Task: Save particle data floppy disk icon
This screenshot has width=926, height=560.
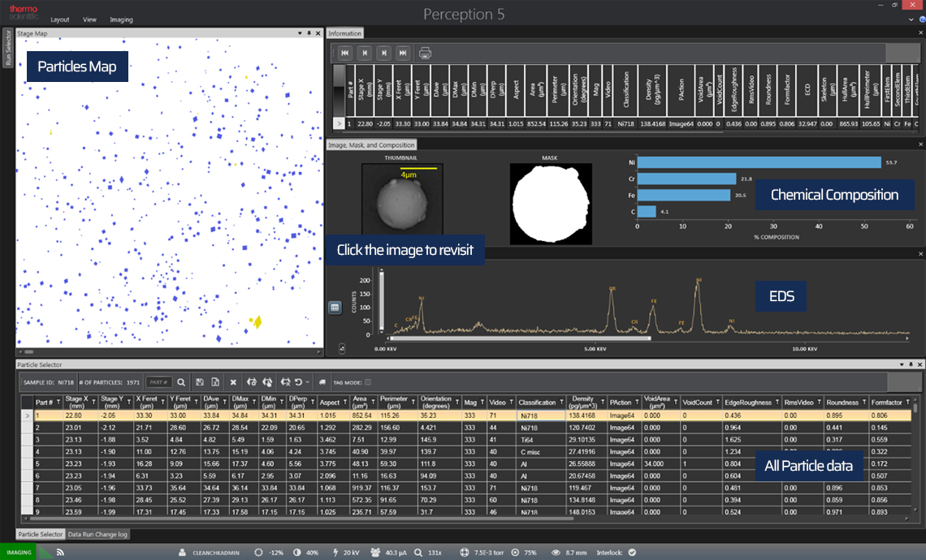Action: click(x=200, y=382)
